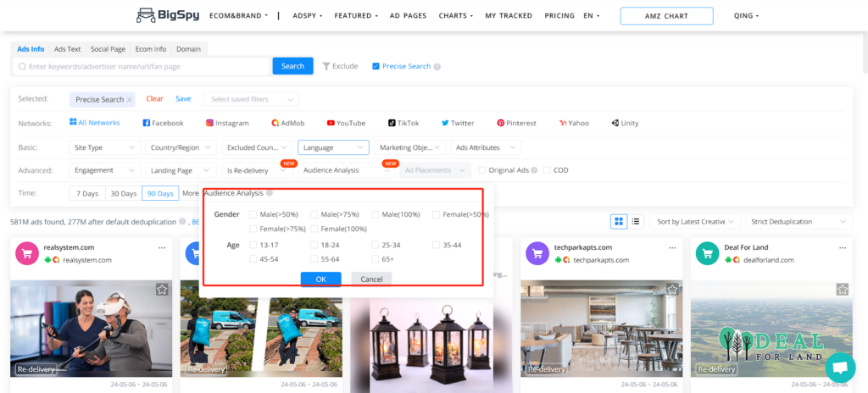The image size is (868, 393).
Task: Select the Instagram network
Action: pyautogui.click(x=227, y=123)
